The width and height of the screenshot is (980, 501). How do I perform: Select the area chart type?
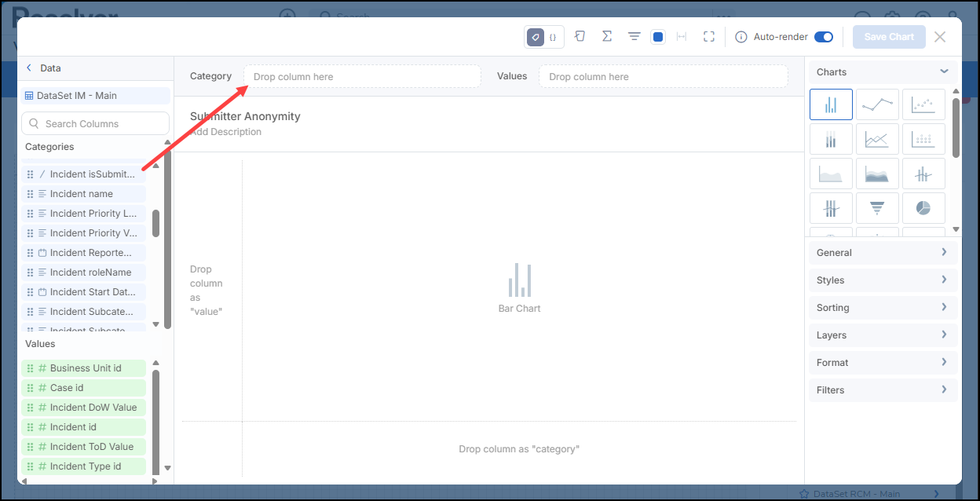[x=831, y=174]
